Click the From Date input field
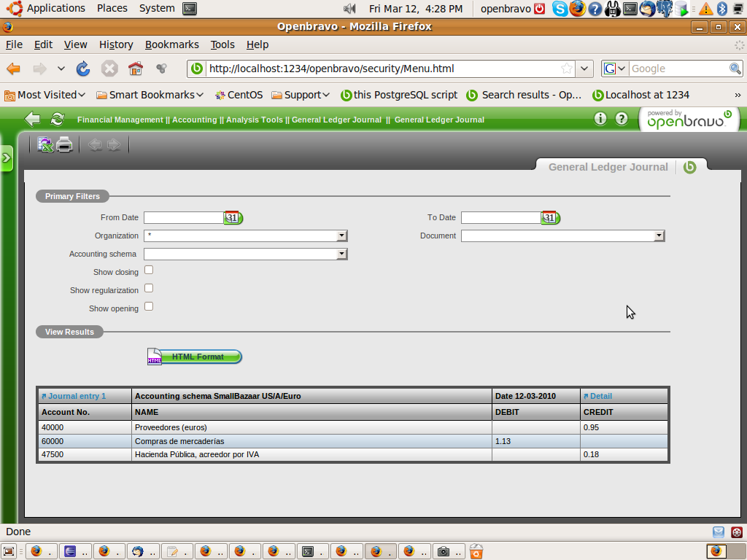The height and width of the screenshot is (560, 747). tap(184, 217)
